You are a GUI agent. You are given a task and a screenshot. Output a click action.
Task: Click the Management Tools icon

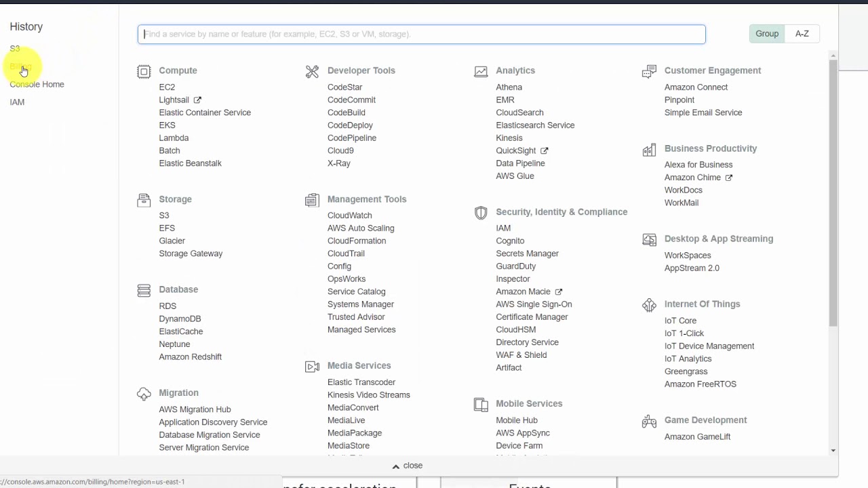(312, 200)
